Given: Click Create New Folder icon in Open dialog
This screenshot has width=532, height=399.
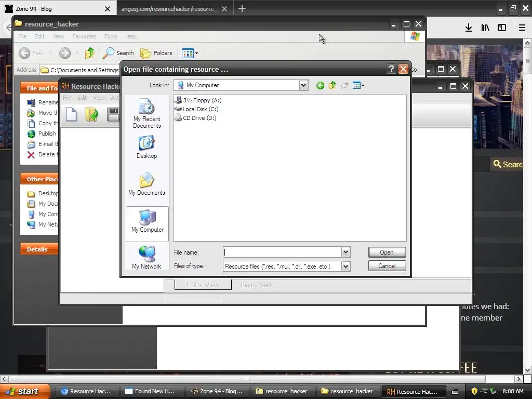Looking at the screenshot, I should [x=344, y=86].
